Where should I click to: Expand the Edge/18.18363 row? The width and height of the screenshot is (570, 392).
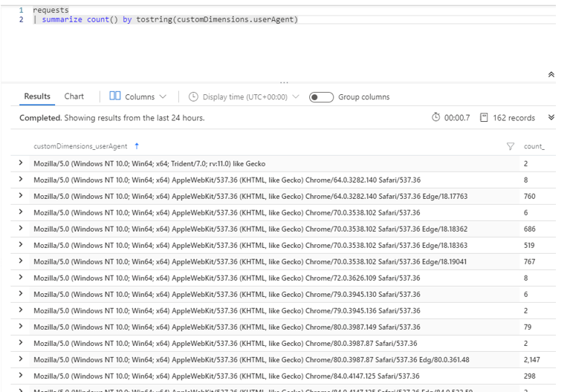click(21, 244)
